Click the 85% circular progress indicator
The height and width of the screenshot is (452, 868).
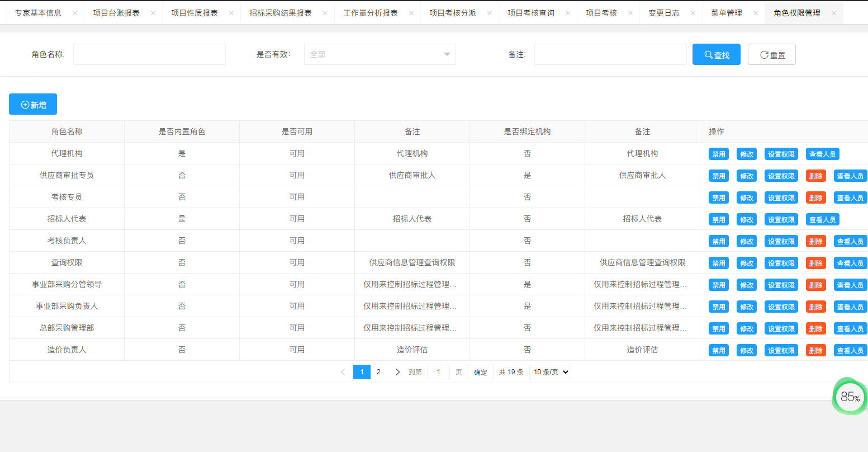point(849,397)
